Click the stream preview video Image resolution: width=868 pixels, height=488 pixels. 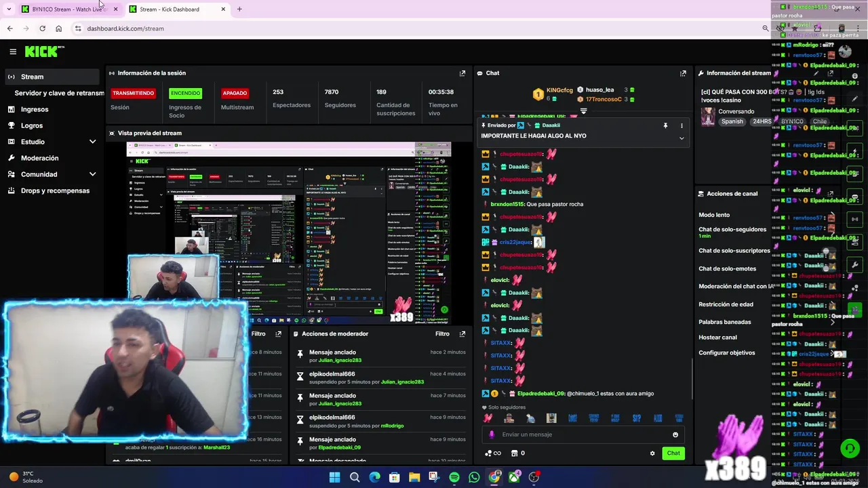[289, 232]
